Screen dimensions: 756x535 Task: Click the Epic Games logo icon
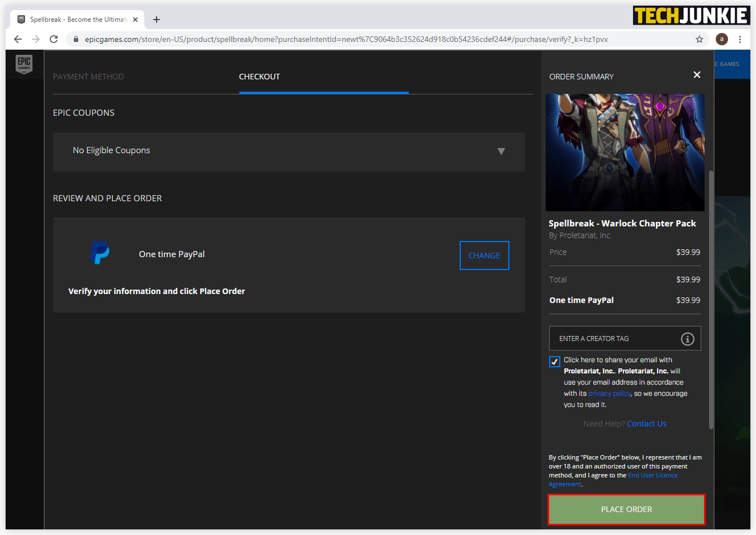pyautogui.click(x=24, y=64)
